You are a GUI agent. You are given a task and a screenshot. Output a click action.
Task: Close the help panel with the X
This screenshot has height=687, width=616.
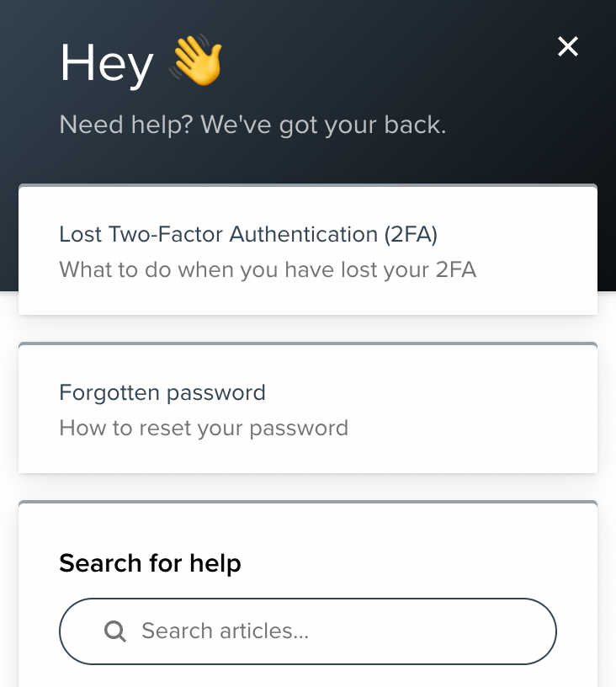[568, 47]
